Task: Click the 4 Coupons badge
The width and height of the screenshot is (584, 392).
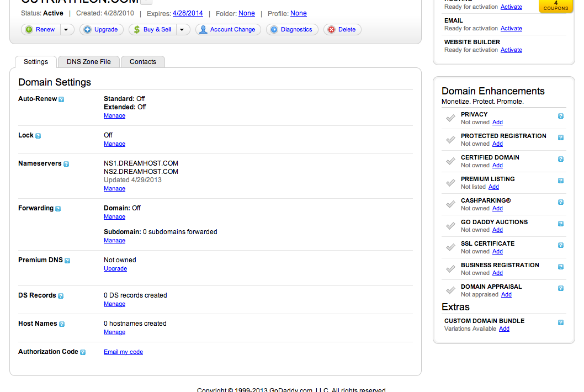Action: 555,5
